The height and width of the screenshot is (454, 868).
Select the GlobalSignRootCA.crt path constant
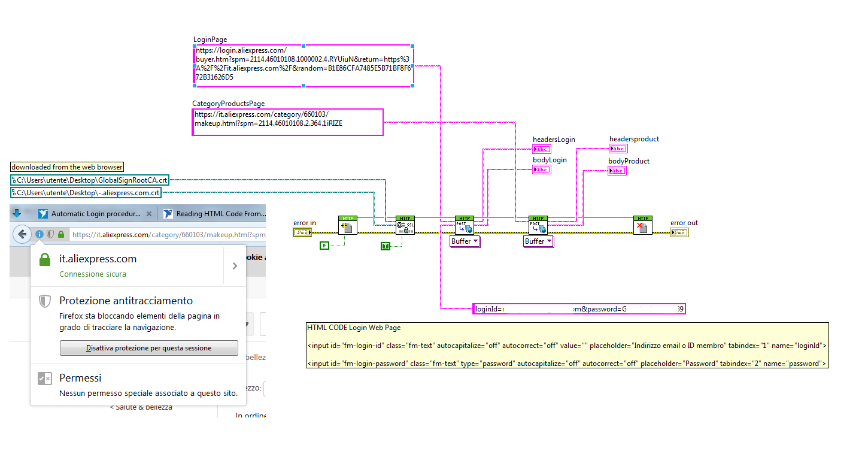(90, 179)
